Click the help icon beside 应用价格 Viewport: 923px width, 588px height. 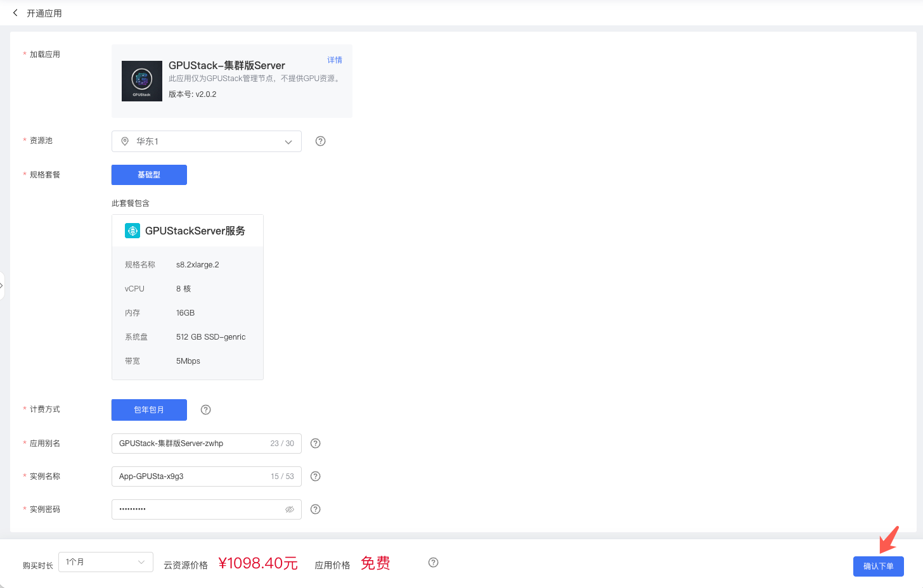click(x=434, y=563)
